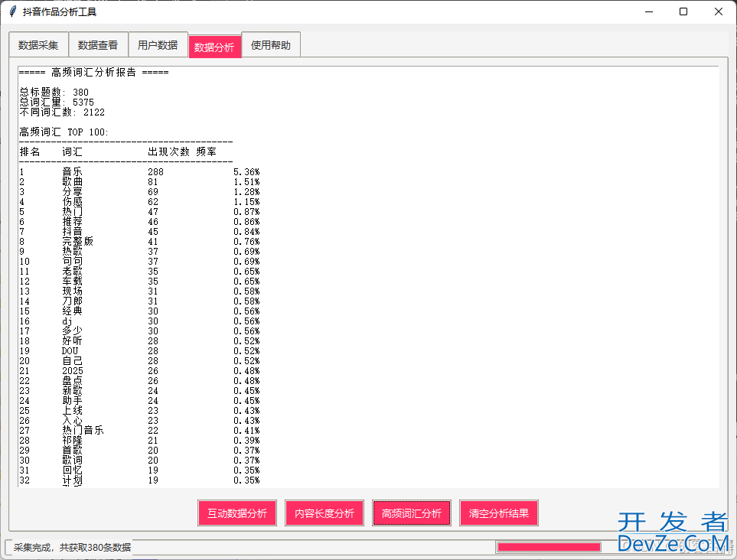Click the frequency value 5.36%
The width and height of the screenshot is (737, 560).
[x=246, y=172]
